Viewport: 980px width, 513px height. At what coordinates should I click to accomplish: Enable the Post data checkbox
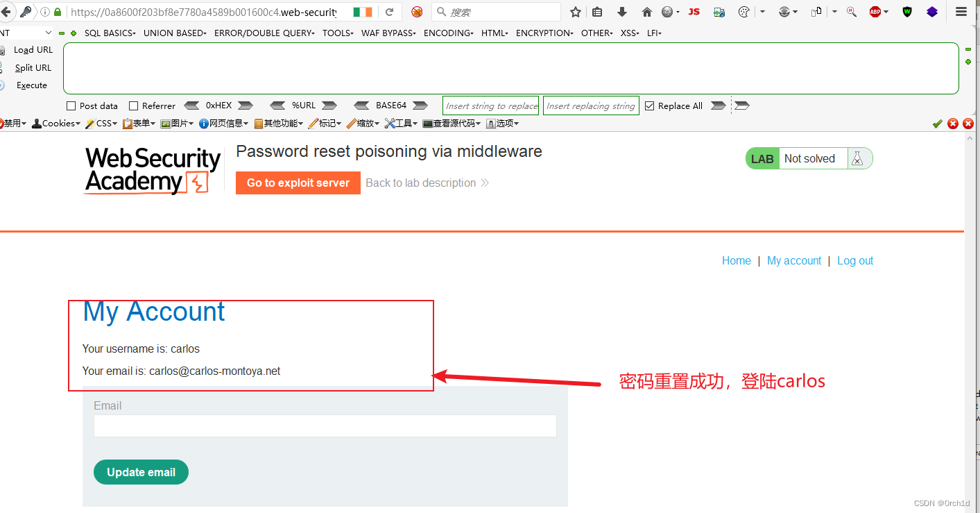[71, 106]
